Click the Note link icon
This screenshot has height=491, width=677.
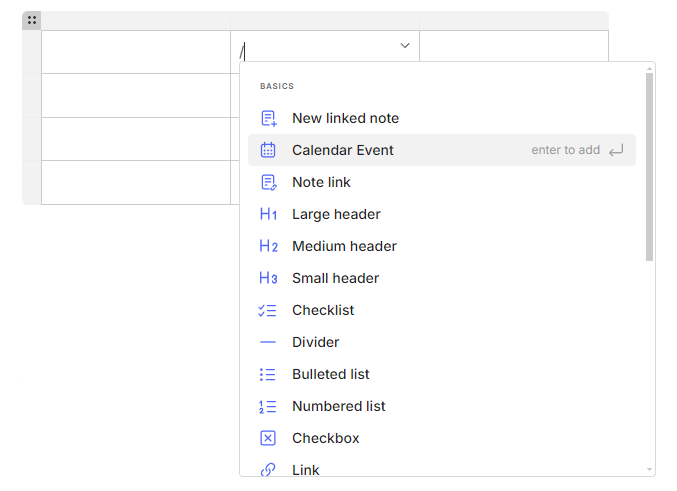tap(269, 182)
